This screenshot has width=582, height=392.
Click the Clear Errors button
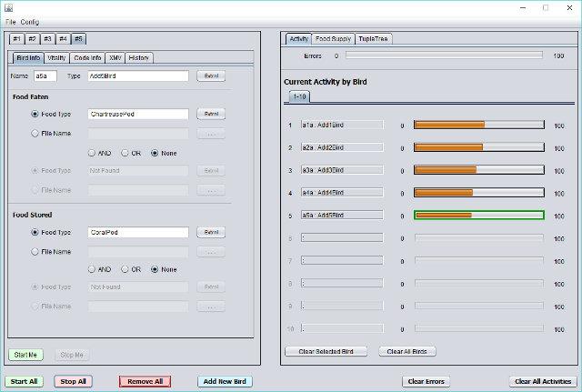click(426, 381)
